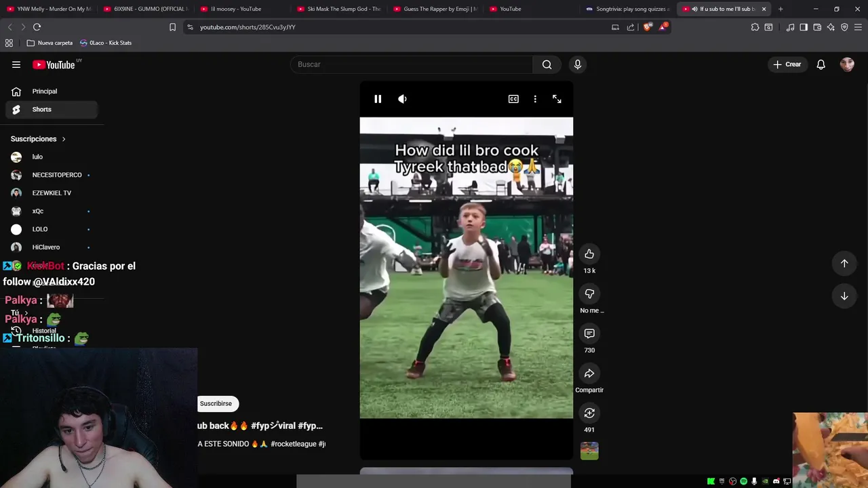This screenshot has width=868, height=488.
Task: Toggle the Brave sidebar panel
Action: (x=804, y=27)
